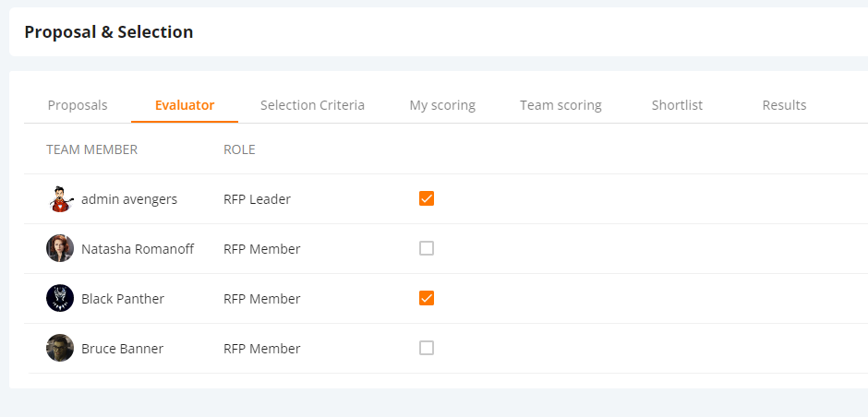Select the Evaluator tab
Screen dimensions: 868x417
185,105
